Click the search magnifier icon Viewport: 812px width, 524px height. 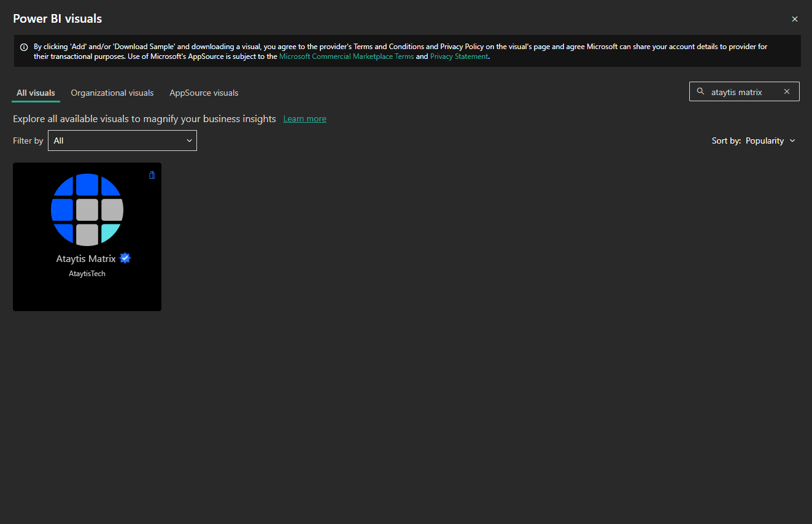[700, 91]
